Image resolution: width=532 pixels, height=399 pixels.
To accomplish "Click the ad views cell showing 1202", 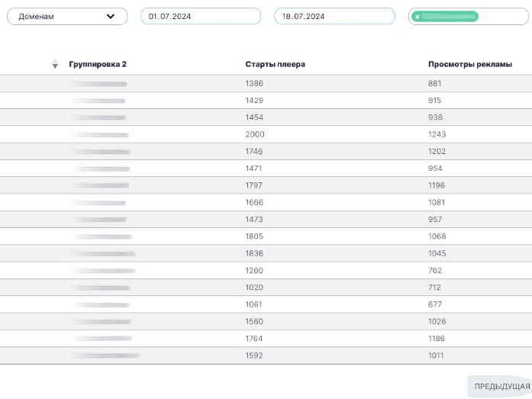I will (437, 151).
